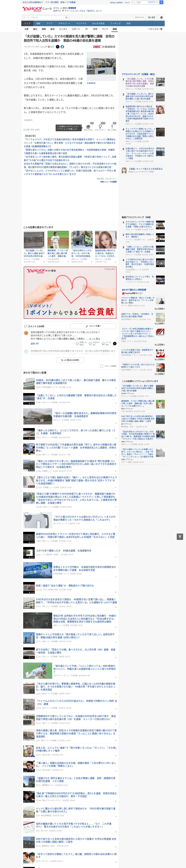Click the pencil コメントを書く button

tap(93, 326)
